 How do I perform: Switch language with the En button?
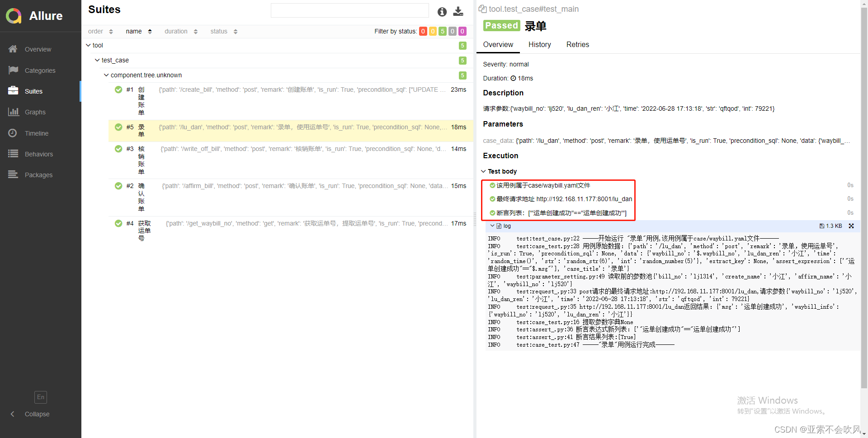point(41,397)
